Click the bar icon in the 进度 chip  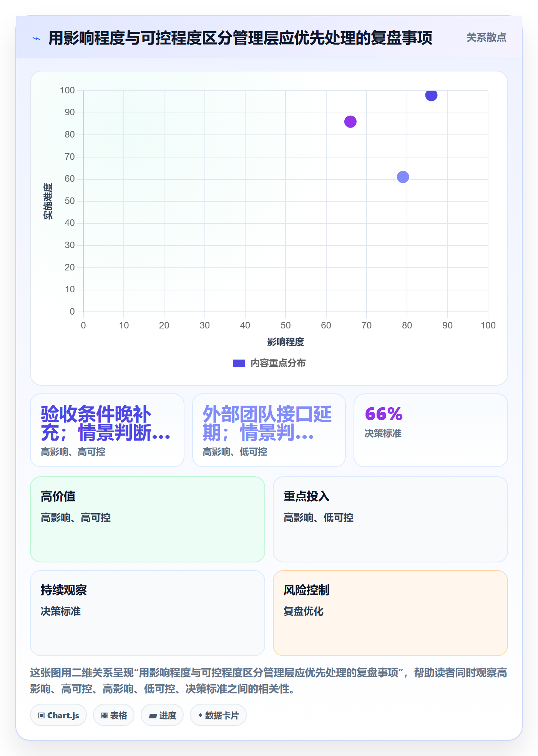(153, 716)
